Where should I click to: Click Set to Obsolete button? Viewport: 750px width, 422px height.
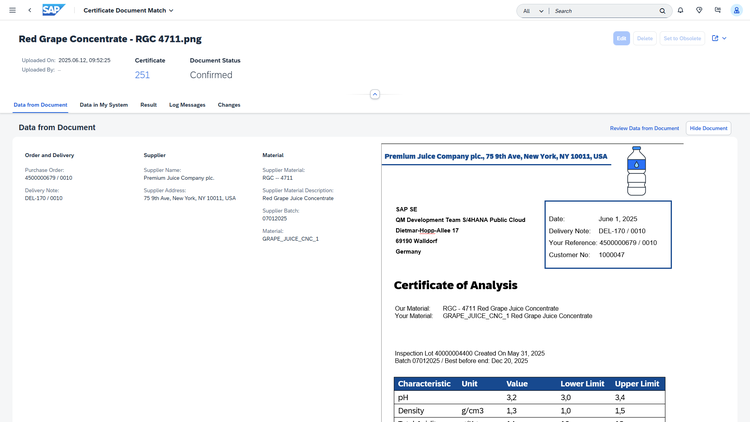(x=682, y=38)
